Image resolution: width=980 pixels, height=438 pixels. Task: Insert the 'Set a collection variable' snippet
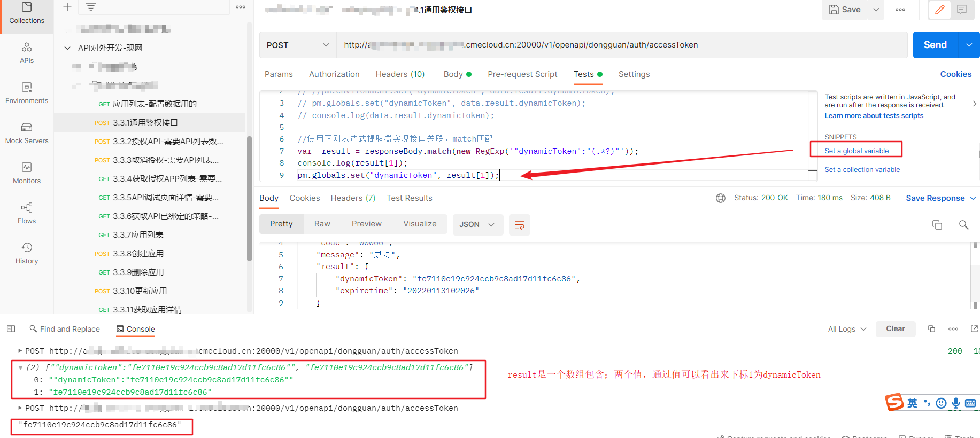pos(862,170)
